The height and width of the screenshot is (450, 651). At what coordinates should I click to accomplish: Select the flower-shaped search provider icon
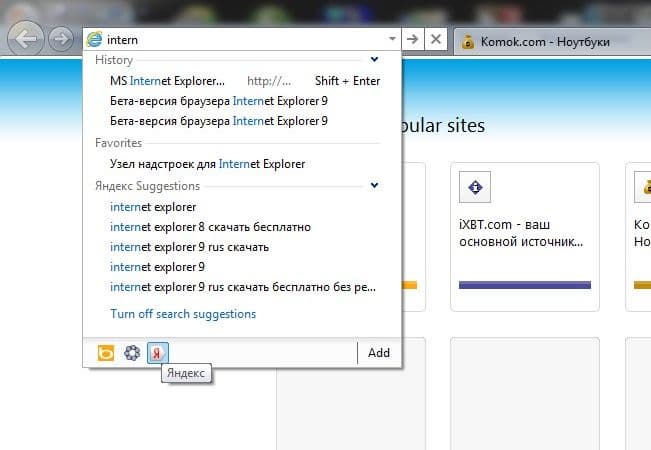[132, 353]
